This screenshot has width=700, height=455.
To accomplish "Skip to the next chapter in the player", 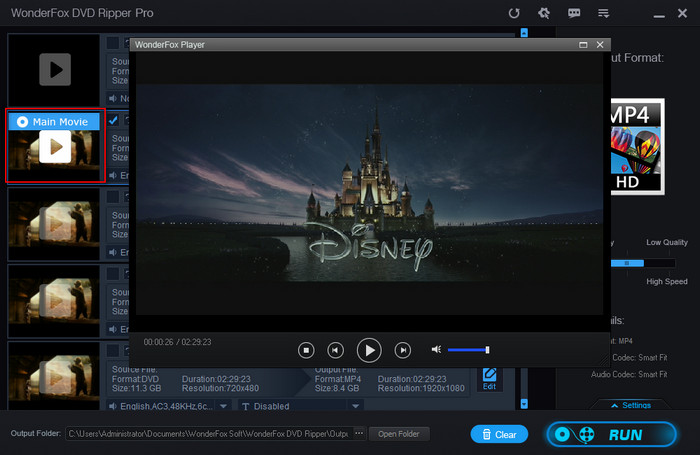I will (x=402, y=350).
